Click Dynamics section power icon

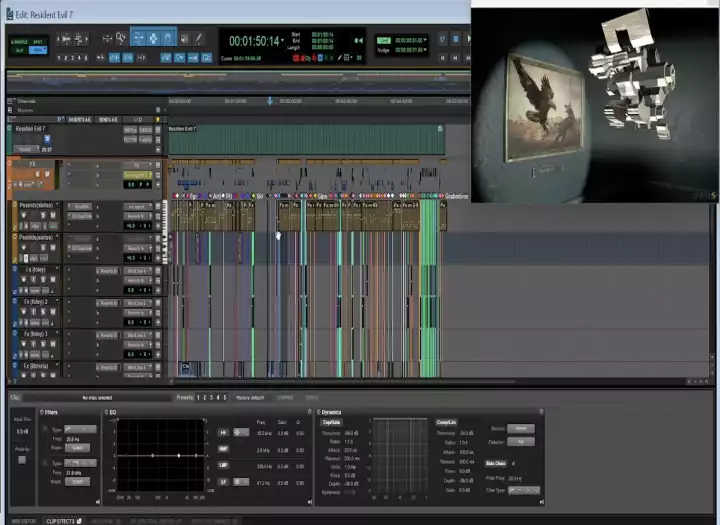click(319, 412)
